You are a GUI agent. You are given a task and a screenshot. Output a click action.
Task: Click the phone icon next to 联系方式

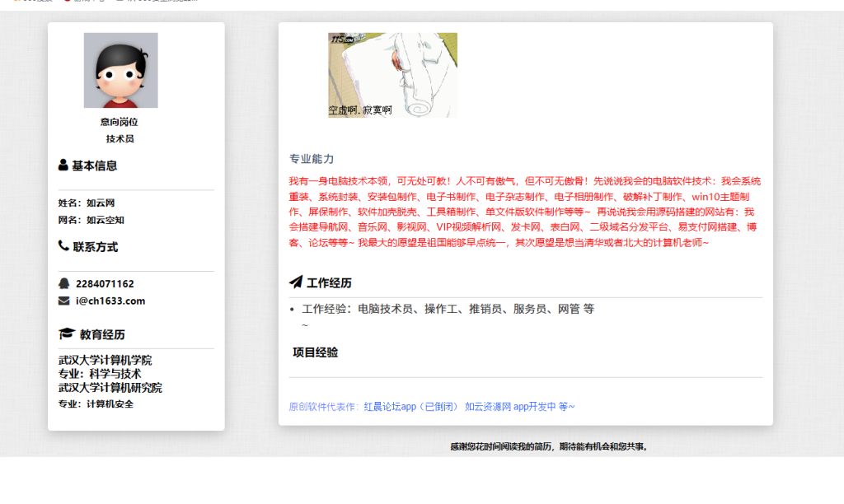tap(62, 245)
